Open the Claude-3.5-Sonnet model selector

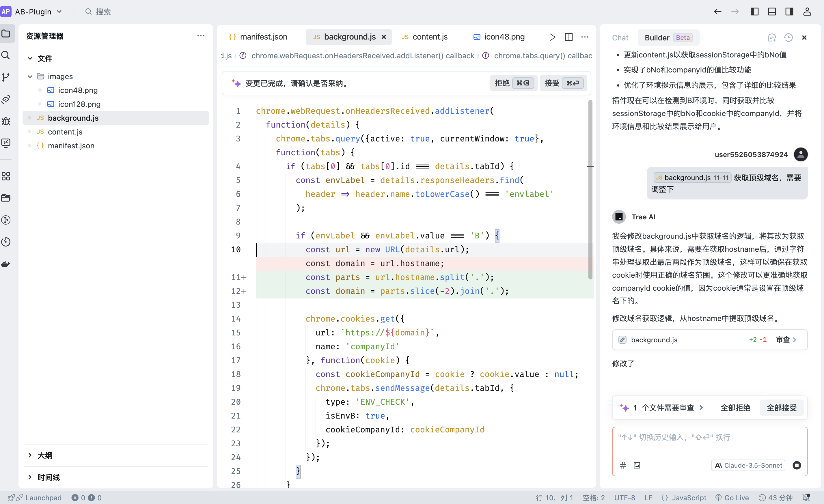748,465
